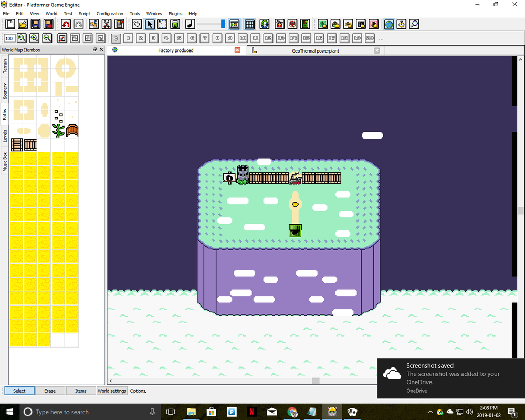The width and height of the screenshot is (525, 420).
Task: Float the World Map Itembox panel
Action: coord(94,49)
